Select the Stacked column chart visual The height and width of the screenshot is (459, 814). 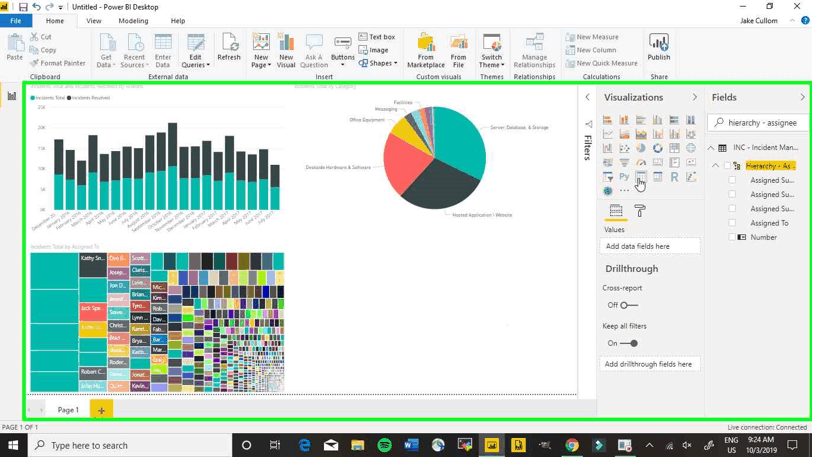click(x=624, y=120)
